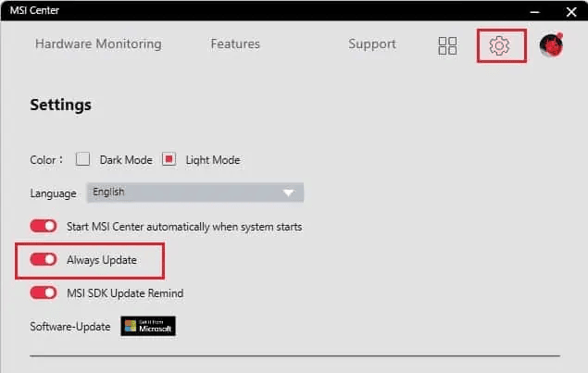
Task: Click the Language dropdown arrow
Action: coord(289,193)
